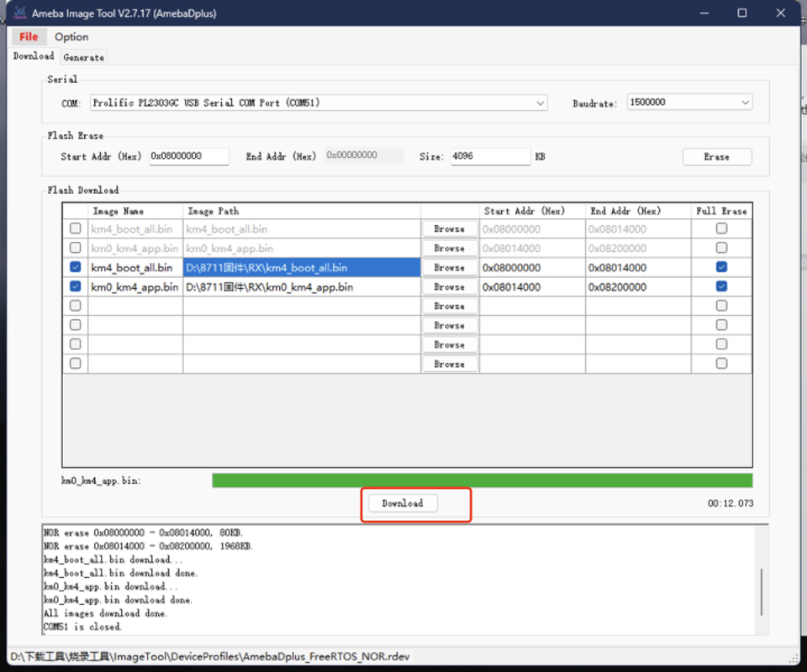Toggle Full Erase for address 0x08014000 checked row
807x672 pixels.
tap(721, 286)
